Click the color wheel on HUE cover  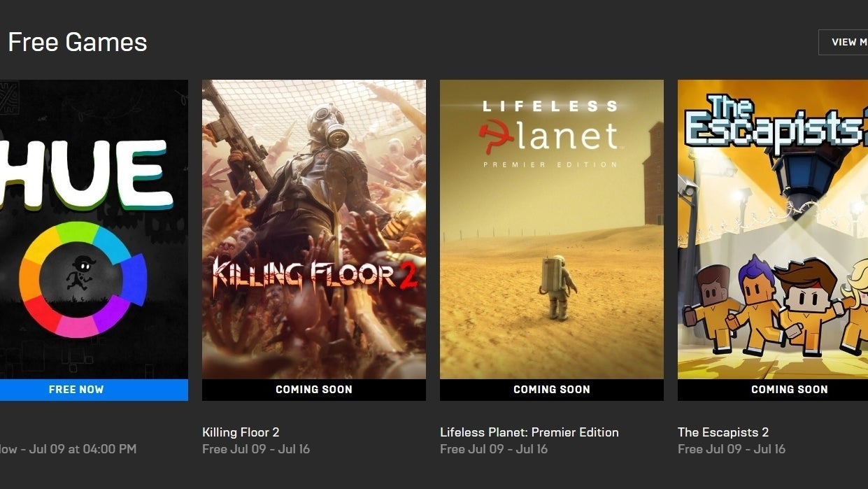click(x=83, y=280)
